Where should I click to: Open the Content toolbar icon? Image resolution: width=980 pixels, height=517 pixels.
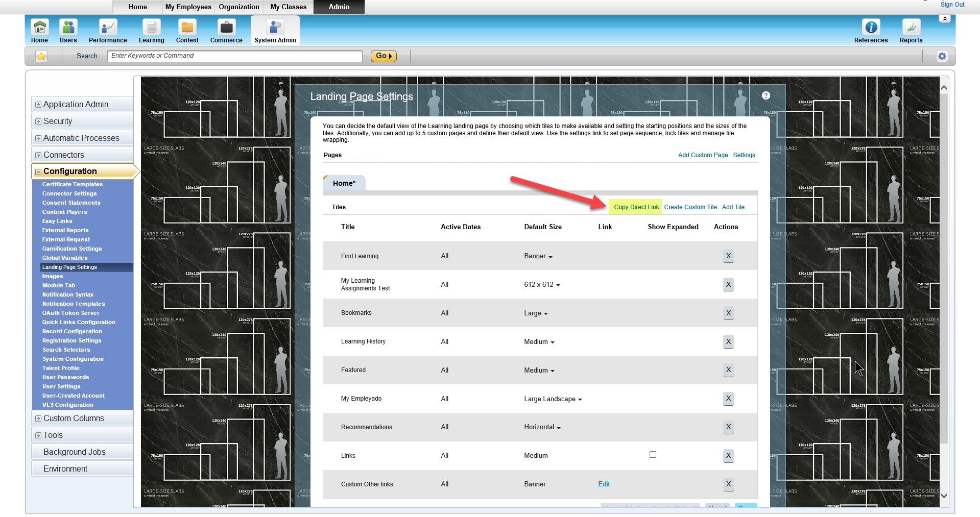coord(187,31)
